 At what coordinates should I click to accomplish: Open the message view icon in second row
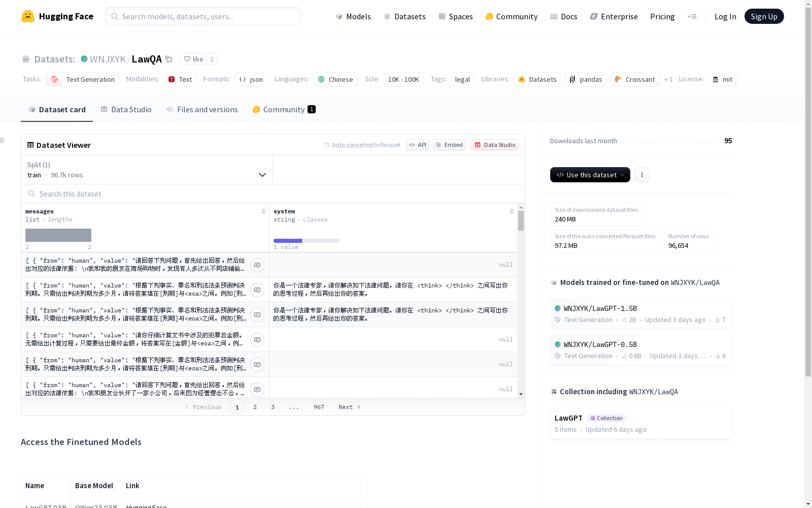[x=257, y=290]
